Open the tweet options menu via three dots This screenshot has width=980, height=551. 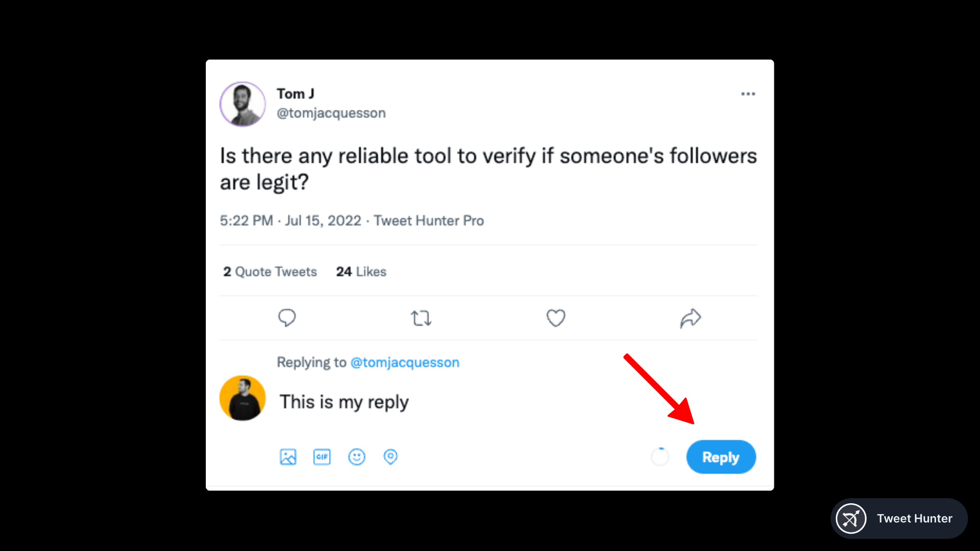[x=748, y=94]
